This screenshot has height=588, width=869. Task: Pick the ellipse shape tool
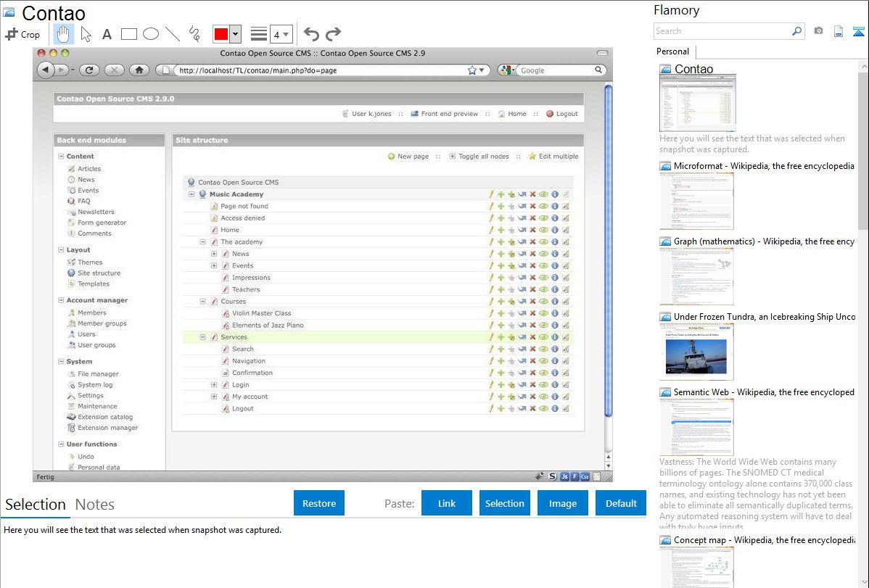(150, 34)
